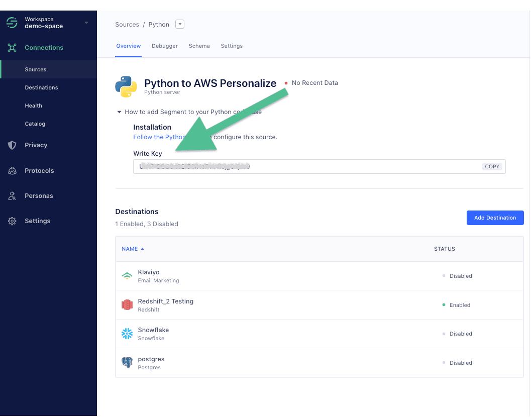Switch to the Debugger tab
Screen dimensions: 532x417
click(x=164, y=46)
